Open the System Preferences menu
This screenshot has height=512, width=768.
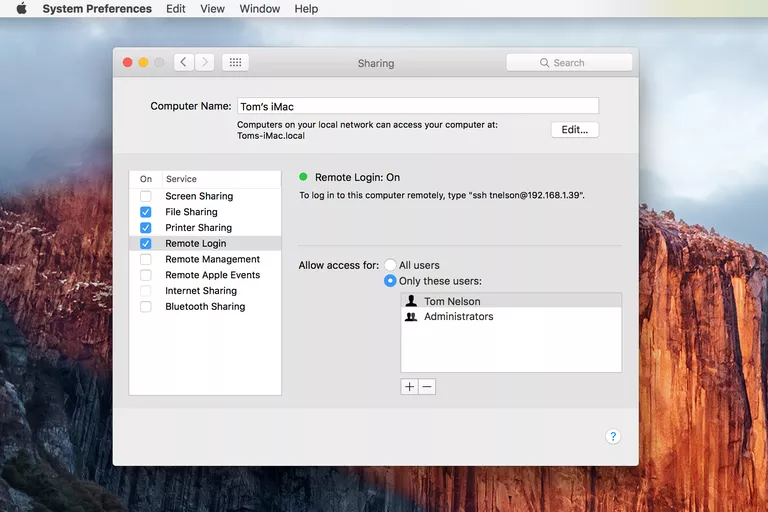coord(97,9)
